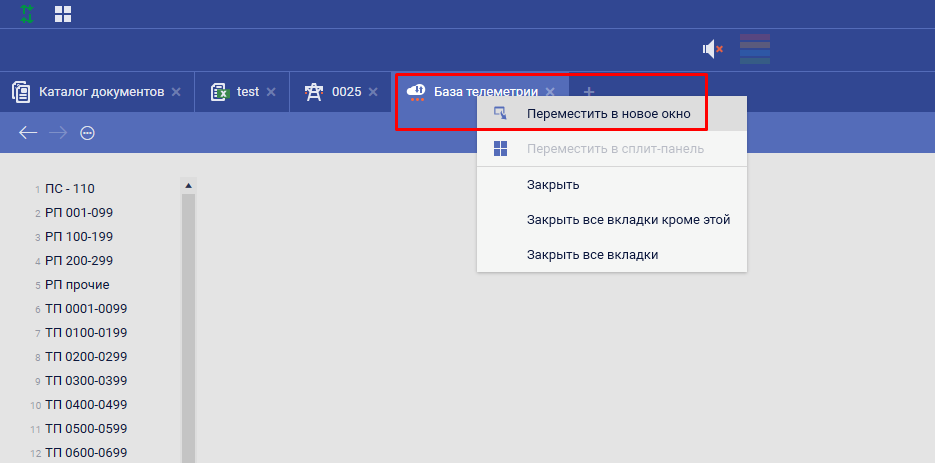
Task: Close the База телеметрии tab
Action: point(550,92)
